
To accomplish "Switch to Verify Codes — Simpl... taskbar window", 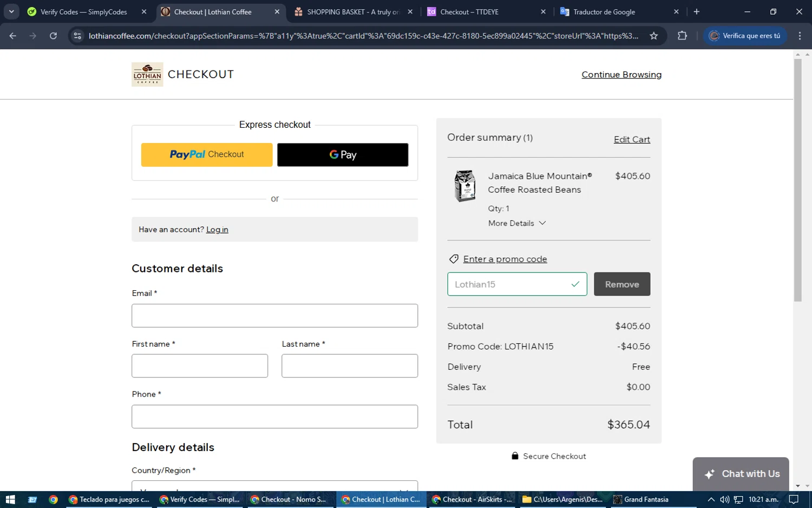I will tap(200, 499).
